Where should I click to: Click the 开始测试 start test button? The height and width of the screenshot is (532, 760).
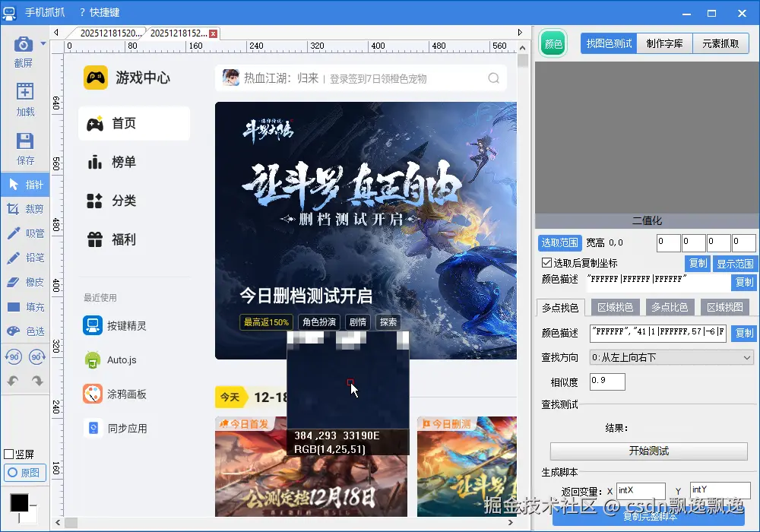coord(648,451)
